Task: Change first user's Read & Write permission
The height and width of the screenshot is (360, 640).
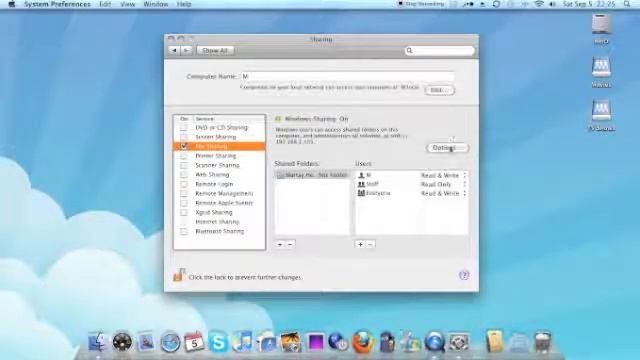Action: coord(444,175)
